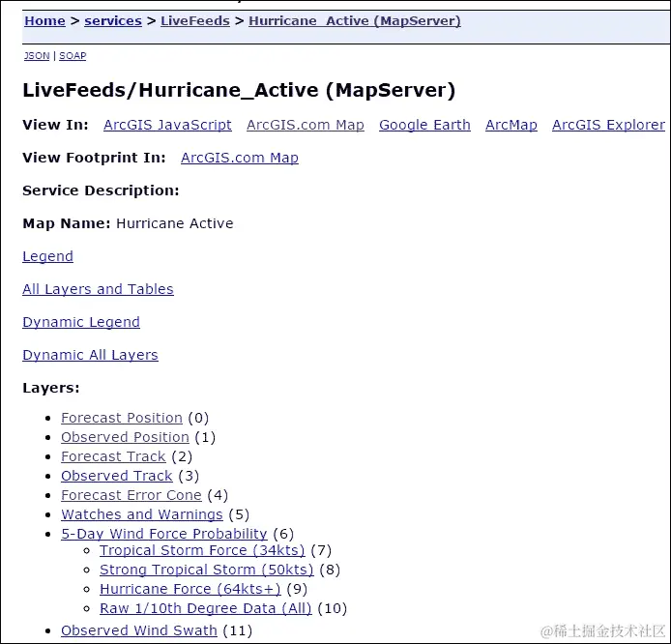671x644 pixels.
Task: Open Forecast Position layer (0)
Action: [x=122, y=418]
